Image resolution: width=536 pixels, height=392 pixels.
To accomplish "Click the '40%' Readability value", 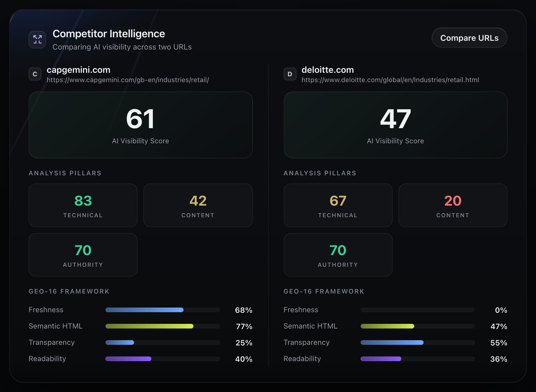I will coord(244,359).
